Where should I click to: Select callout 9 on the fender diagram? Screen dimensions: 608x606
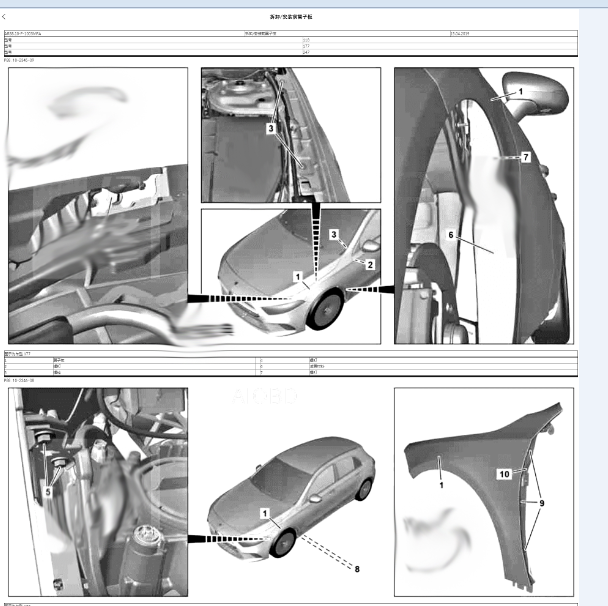click(542, 503)
